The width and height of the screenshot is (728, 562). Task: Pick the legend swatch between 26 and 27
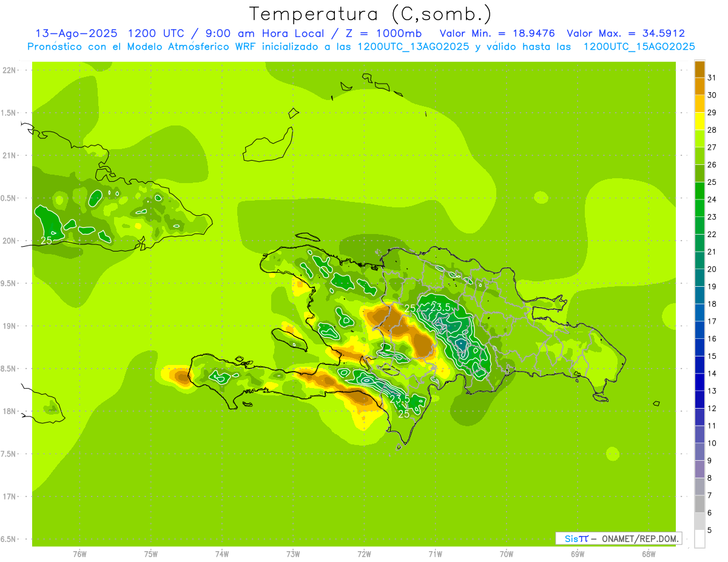click(x=699, y=156)
